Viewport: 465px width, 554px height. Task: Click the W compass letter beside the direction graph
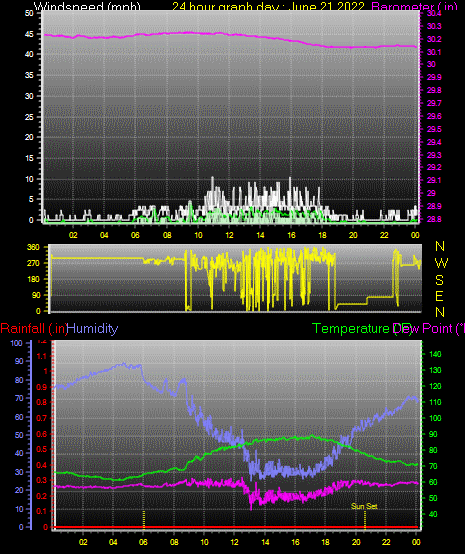(x=441, y=263)
